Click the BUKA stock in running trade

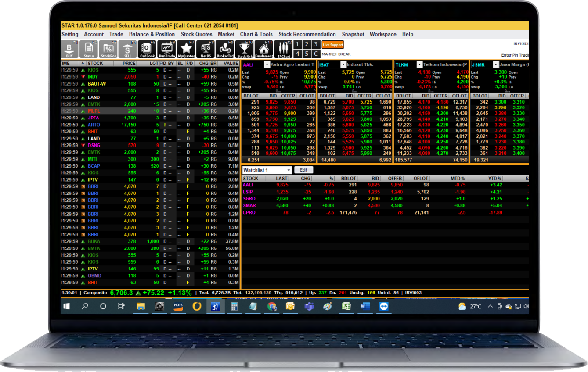pos(94,241)
